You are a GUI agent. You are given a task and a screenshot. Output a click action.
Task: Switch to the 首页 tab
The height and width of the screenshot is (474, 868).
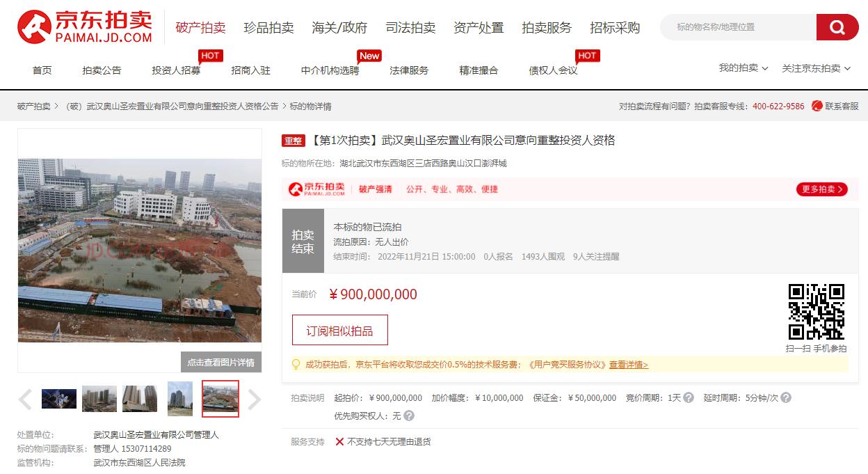click(41, 70)
